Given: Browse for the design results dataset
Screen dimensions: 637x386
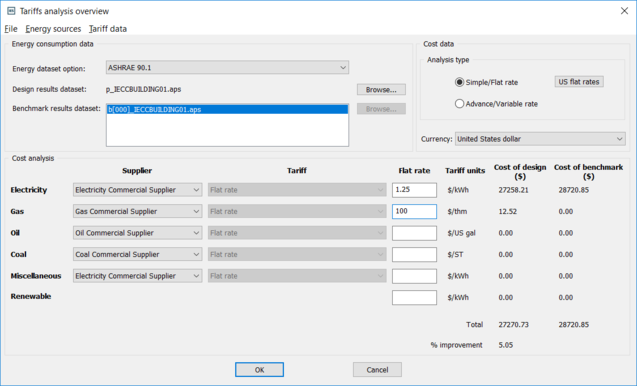Looking at the screenshot, I should pos(381,90).
